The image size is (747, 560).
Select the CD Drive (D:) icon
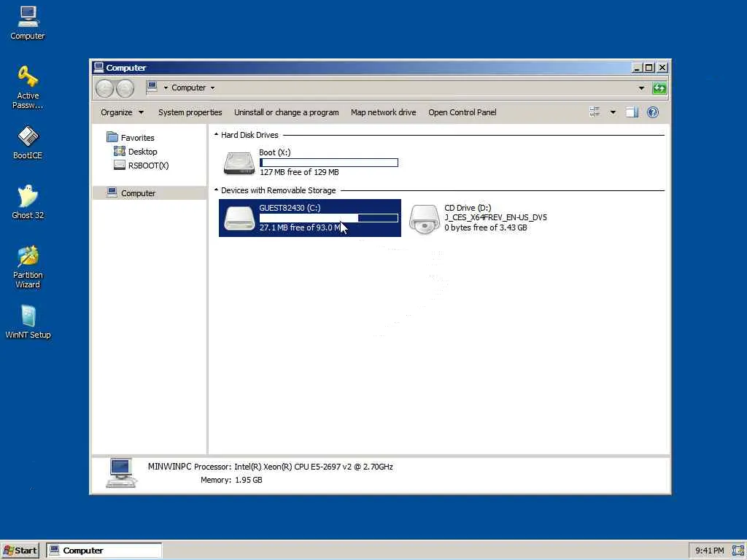coord(425,219)
